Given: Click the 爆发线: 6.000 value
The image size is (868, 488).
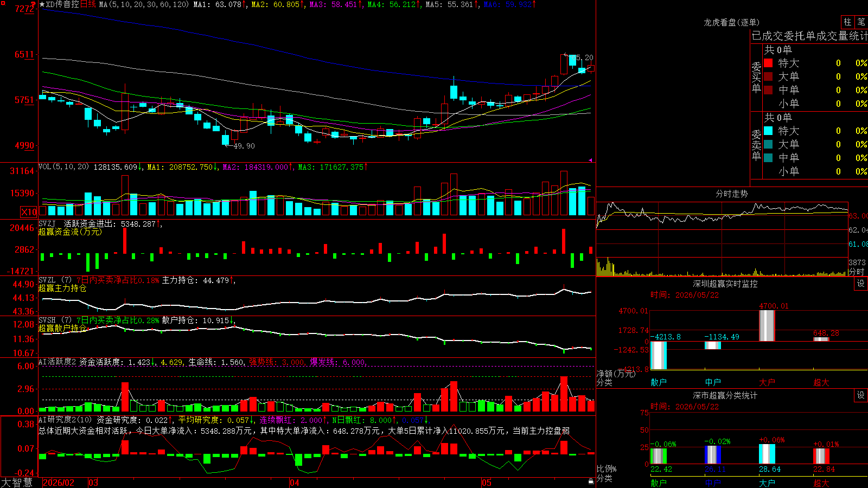Looking at the screenshot, I should (338, 362).
